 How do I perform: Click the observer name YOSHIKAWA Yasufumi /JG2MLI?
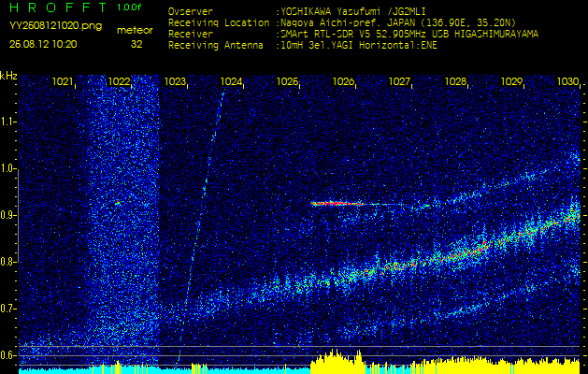pyautogui.click(x=352, y=11)
